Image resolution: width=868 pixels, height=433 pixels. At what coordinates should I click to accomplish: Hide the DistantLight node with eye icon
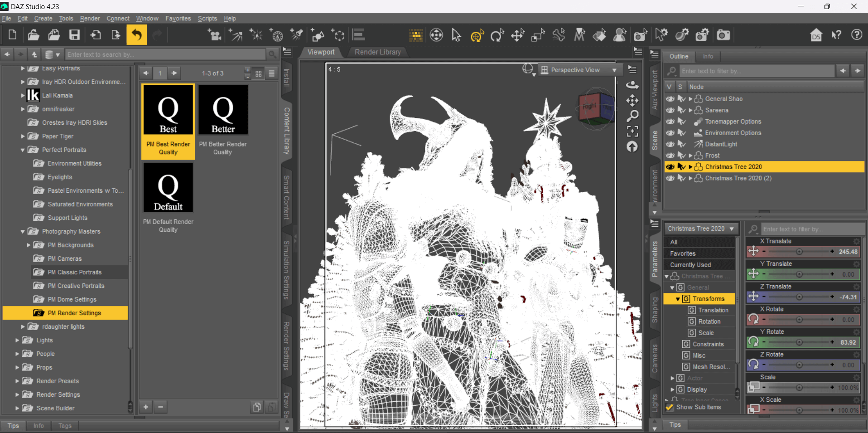[670, 144]
